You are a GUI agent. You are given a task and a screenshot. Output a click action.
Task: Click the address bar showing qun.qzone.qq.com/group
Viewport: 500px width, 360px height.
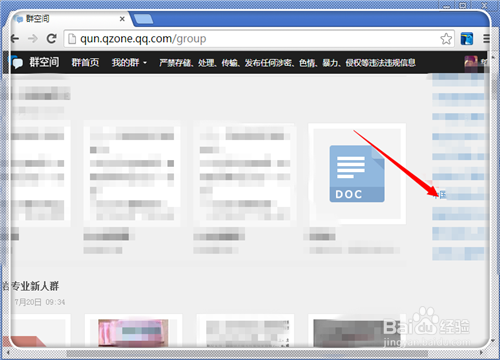[253, 39]
